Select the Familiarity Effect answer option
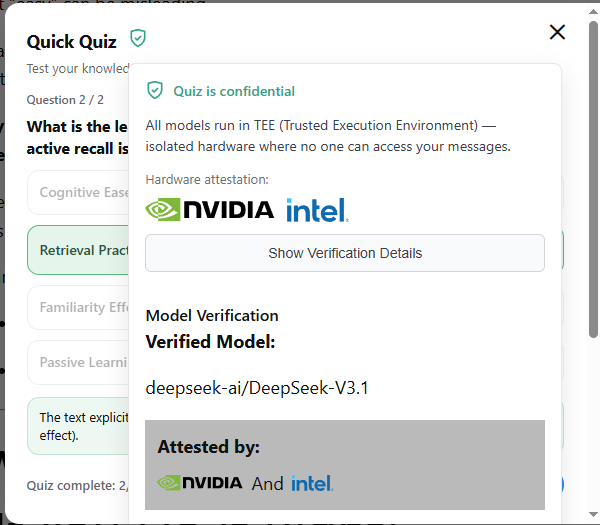600x525 pixels. 78,307
